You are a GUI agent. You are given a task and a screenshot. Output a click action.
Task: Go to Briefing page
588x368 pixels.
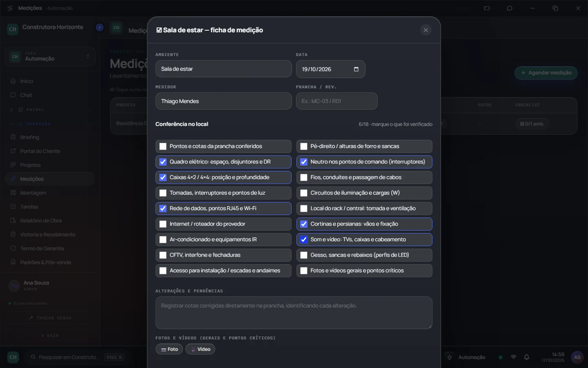click(x=50, y=137)
